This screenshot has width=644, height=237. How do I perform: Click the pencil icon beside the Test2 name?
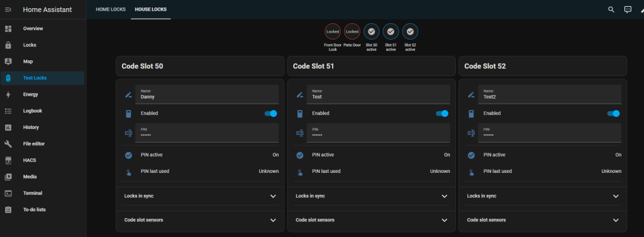coord(471,94)
